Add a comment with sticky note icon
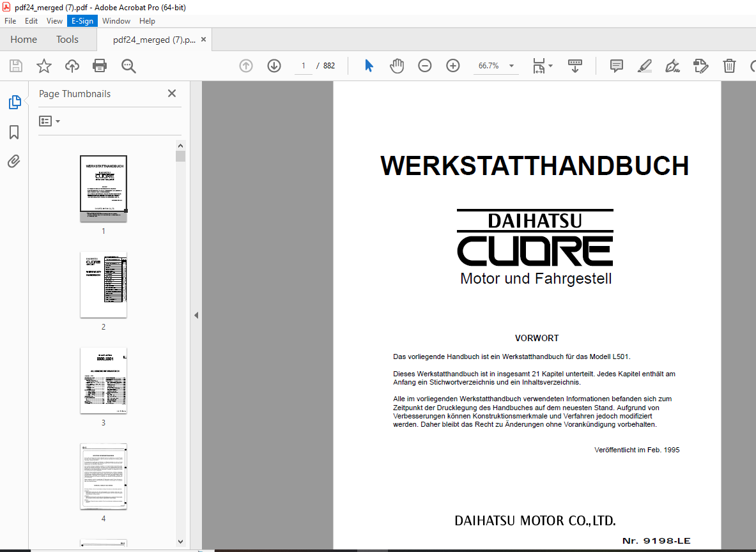Image resolution: width=756 pixels, height=552 pixels. click(x=617, y=66)
